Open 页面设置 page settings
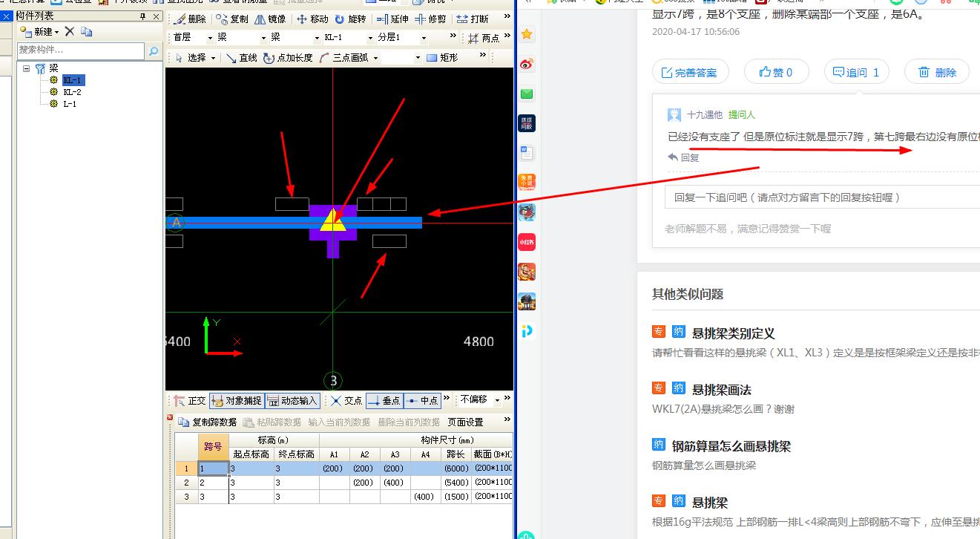980x539 pixels. coord(465,422)
